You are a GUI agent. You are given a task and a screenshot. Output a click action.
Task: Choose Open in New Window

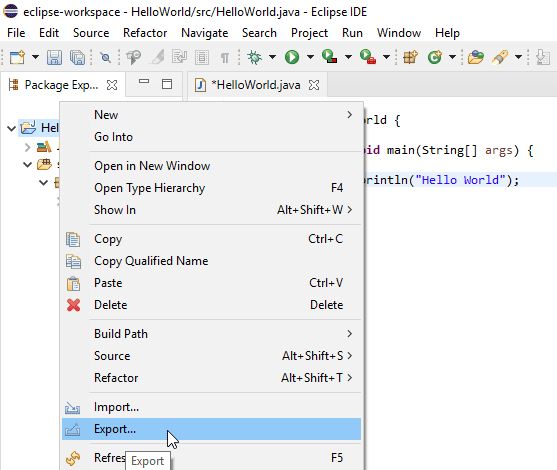[x=212, y=166]
